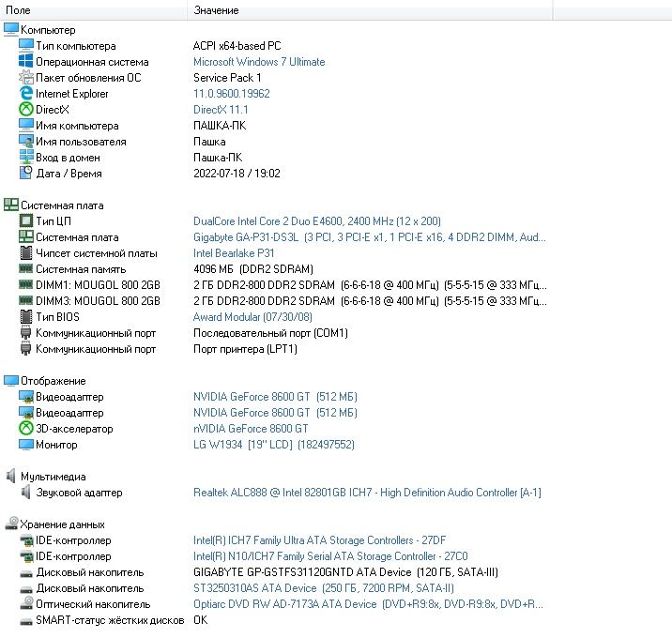Open the Intel N10/ICH7 Serial ATA 27C0 link
This screenshot has width=672, height=638.
point(330,556)
